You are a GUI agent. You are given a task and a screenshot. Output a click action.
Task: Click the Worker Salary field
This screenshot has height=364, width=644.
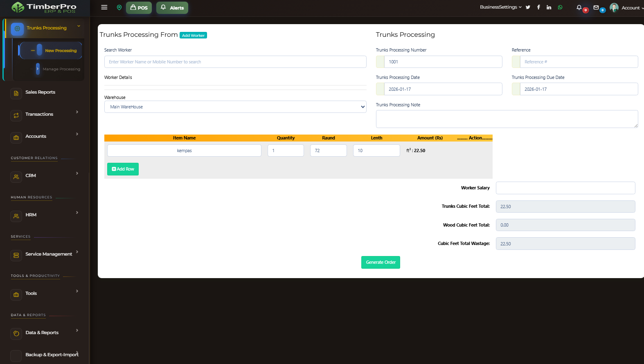[x=565, y=188]
